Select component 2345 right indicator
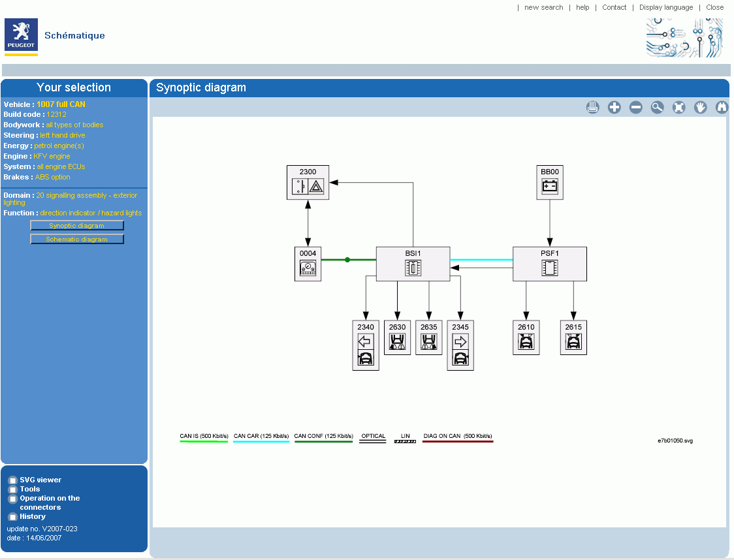Image resolution: width=734 pixels, height=560 pixels. tap(460, 345)
